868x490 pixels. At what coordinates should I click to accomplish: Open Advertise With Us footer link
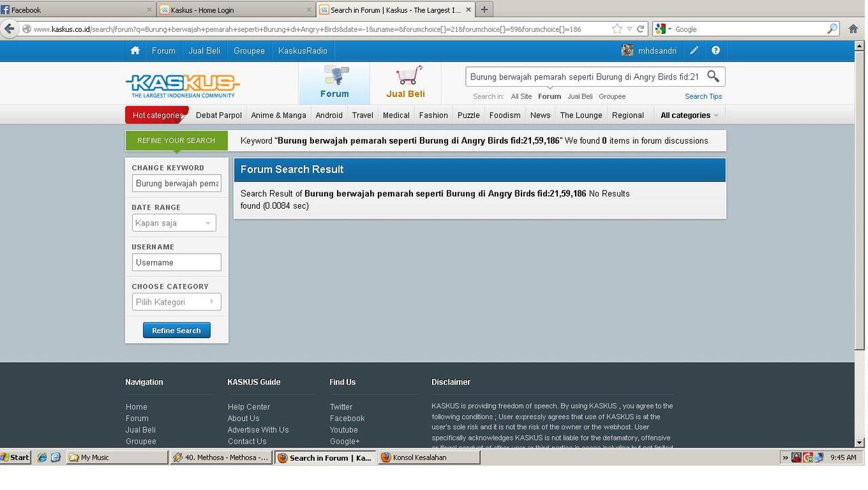tap(258, 430)
